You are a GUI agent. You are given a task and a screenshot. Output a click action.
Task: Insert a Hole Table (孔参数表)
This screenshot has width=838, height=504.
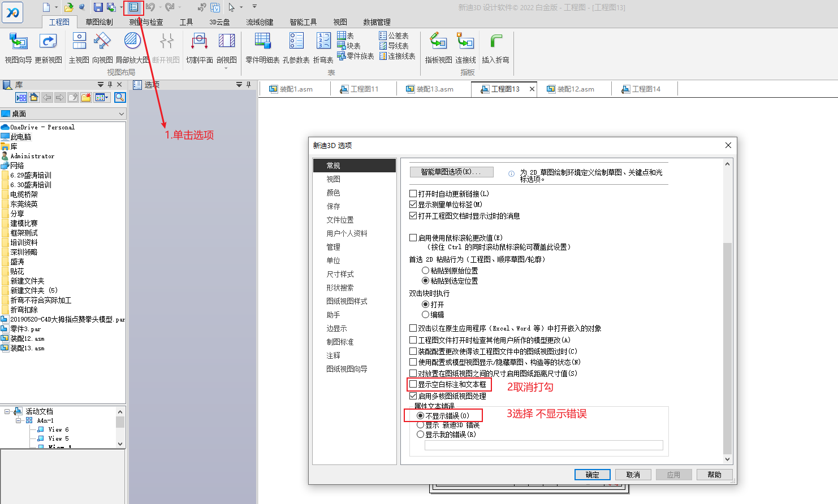(x=296, y=48)
